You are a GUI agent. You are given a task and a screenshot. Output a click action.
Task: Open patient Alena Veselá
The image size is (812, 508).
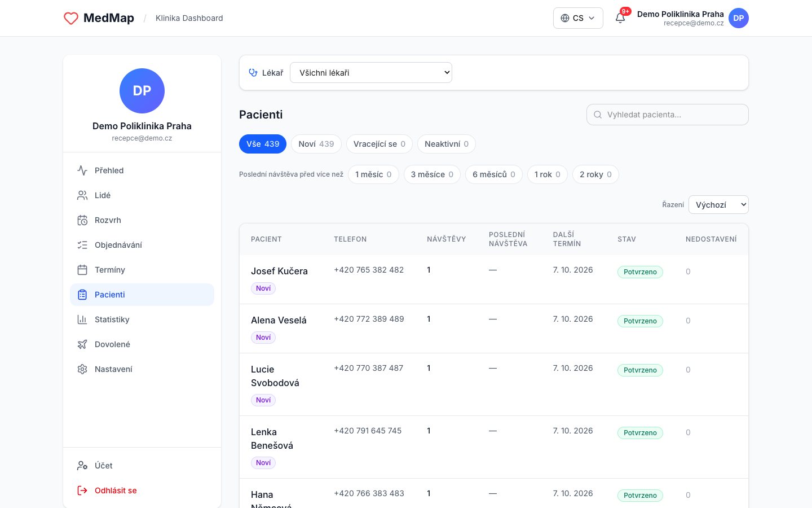click(x=279, y=320)
